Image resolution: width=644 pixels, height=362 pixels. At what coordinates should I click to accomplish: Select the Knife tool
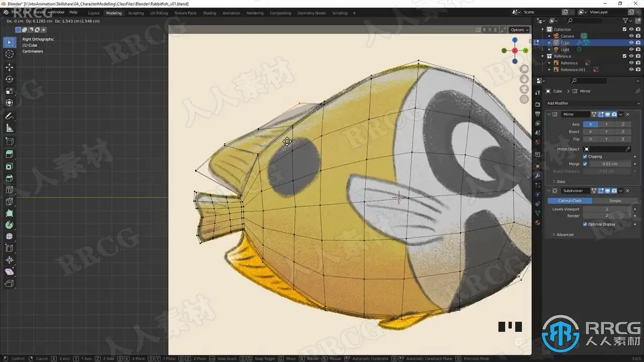10,202
